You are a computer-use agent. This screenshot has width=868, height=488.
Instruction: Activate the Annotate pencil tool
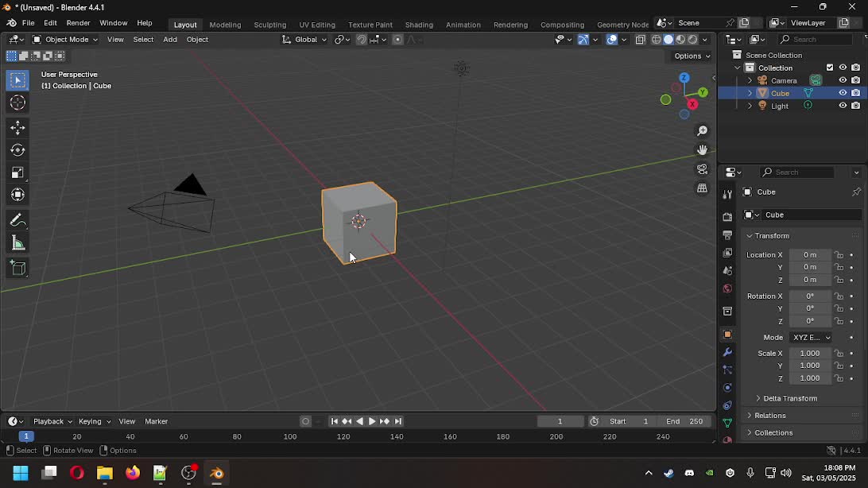point(17,220)
